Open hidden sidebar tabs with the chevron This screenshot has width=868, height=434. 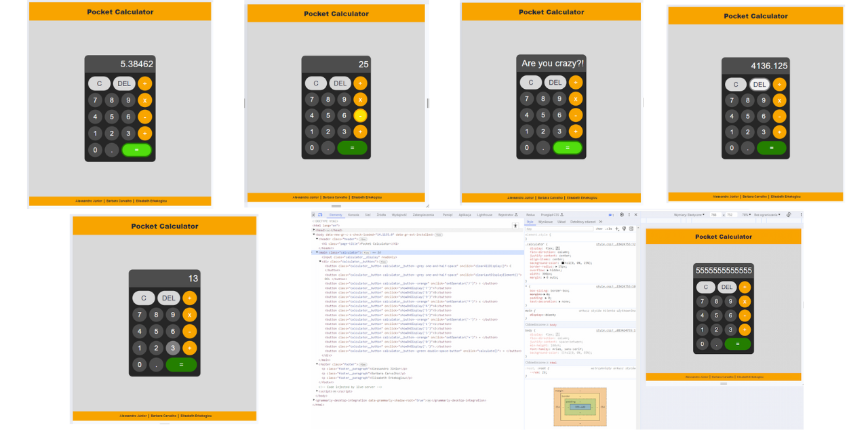click(x=600, y=222)
